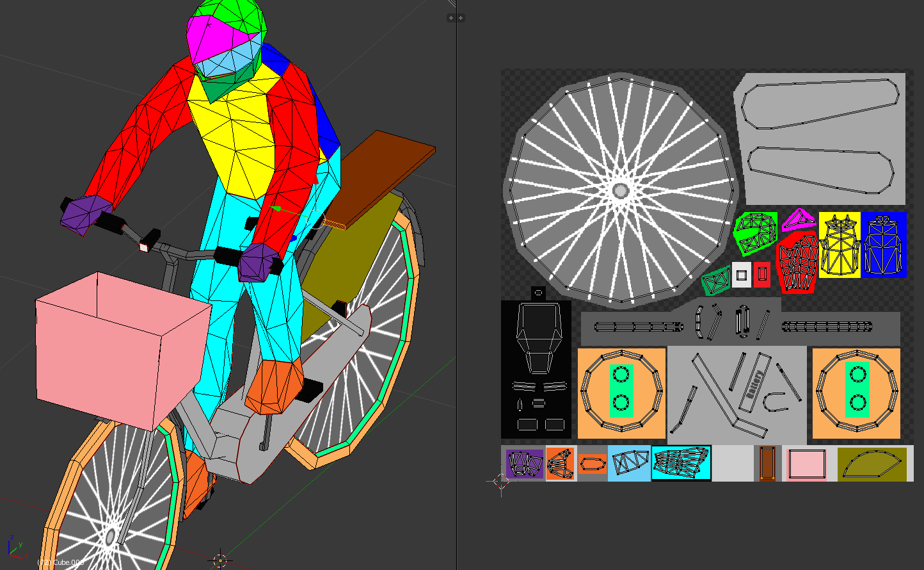This screenshot has width=924, height=570.
Task: Select the pink square UV island
Action: (806, 464)
